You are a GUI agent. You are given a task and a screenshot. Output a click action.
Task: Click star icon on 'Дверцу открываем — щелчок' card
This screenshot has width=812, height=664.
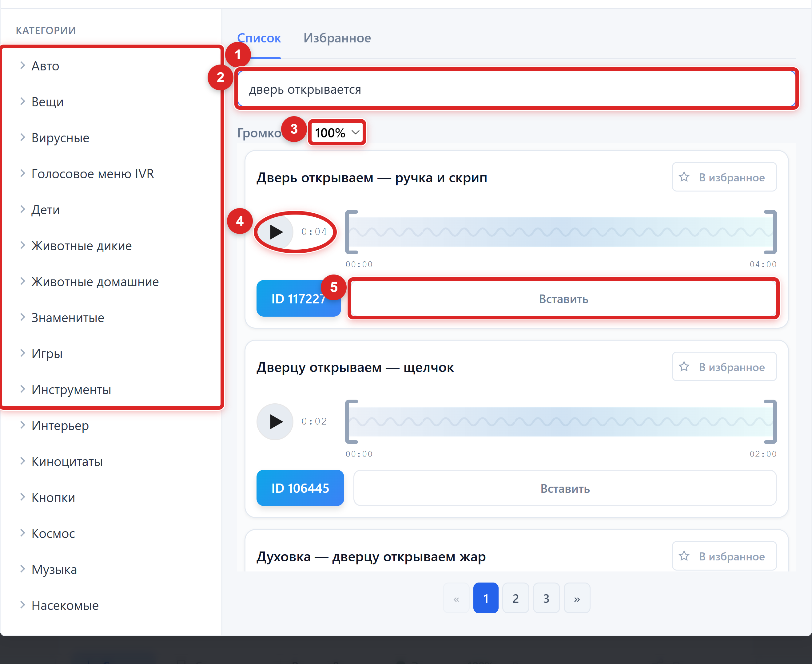[684, 367]
